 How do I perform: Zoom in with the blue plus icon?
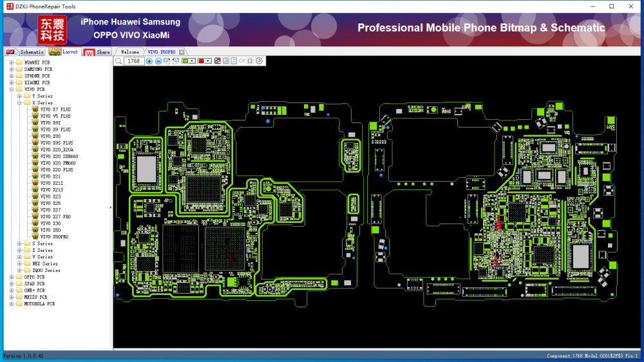point(149,61)
